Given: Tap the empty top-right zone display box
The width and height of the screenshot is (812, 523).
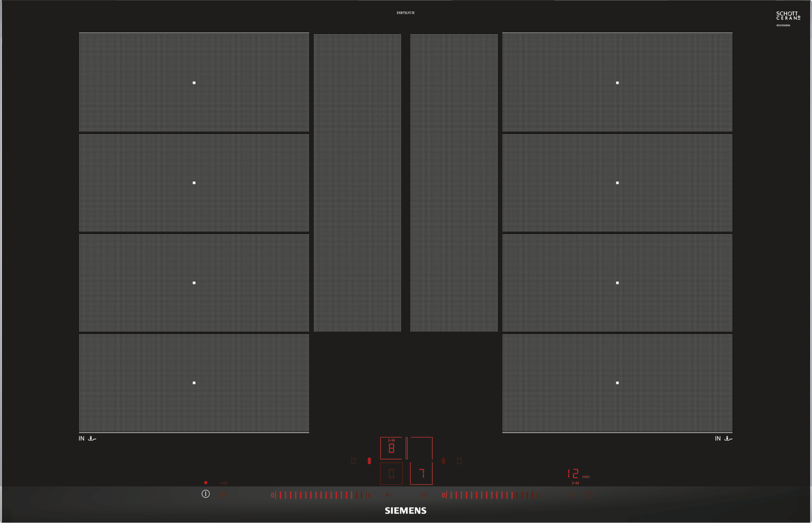Looking at the screenshot, I should pos(421,449).
